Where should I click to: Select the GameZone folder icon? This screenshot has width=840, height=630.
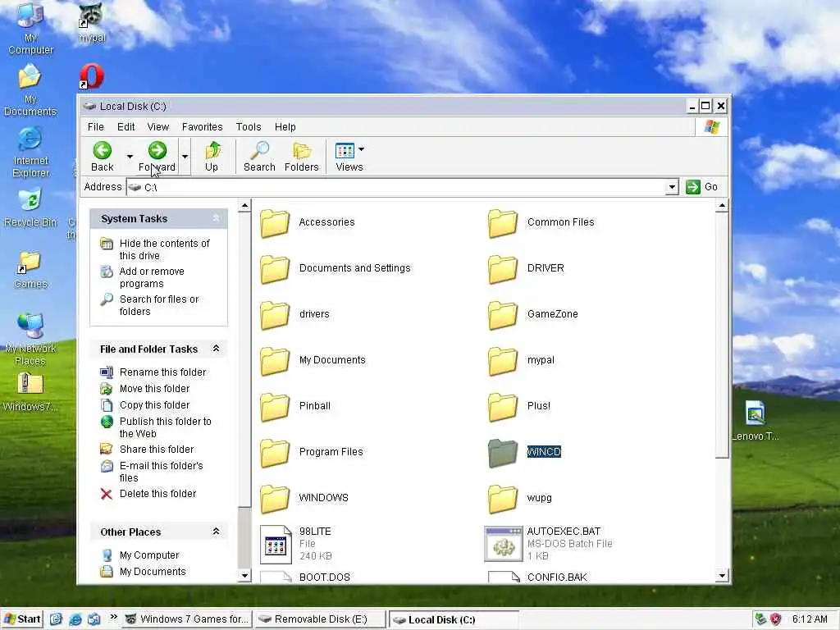click(503, 315)
